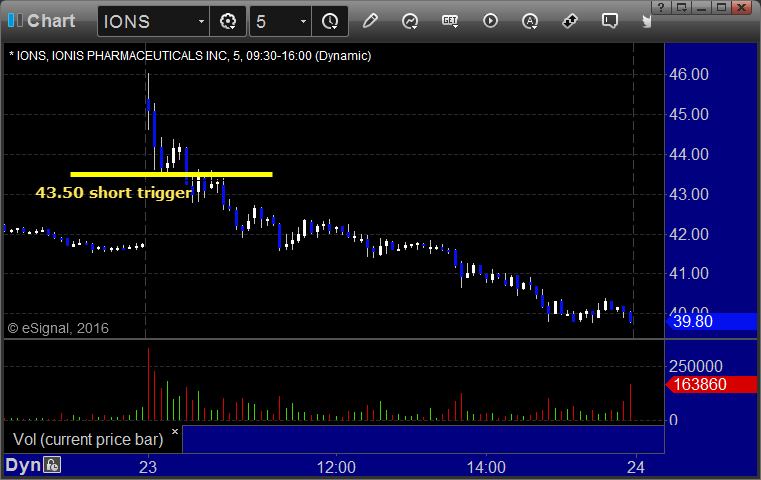
Task: Click the Twitter bird share icon
Action: coord(646,21)
